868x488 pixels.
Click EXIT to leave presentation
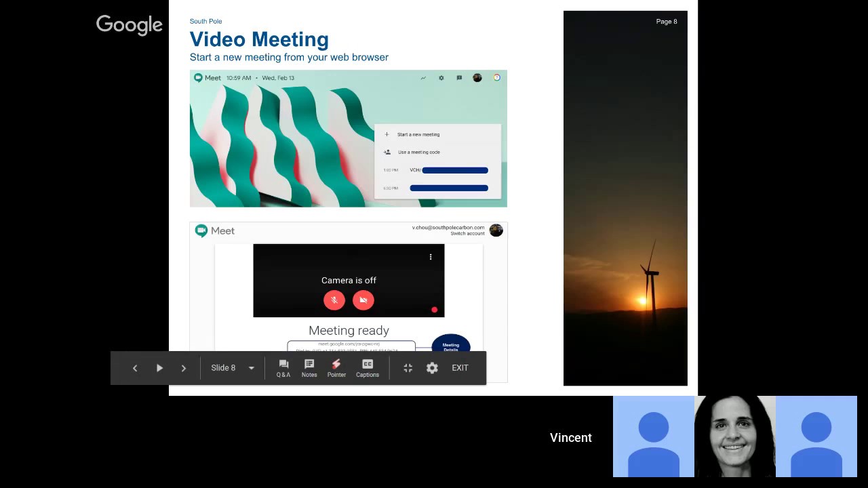tap(460, 368)
